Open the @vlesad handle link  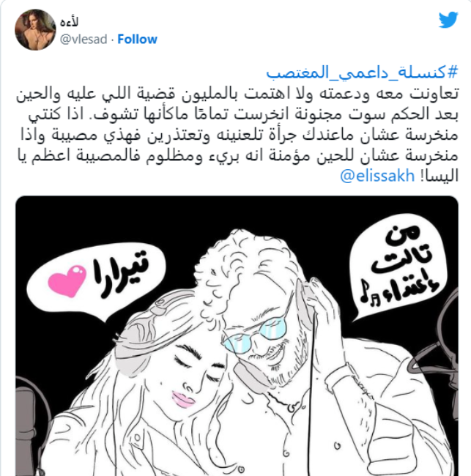pos(84,39)
